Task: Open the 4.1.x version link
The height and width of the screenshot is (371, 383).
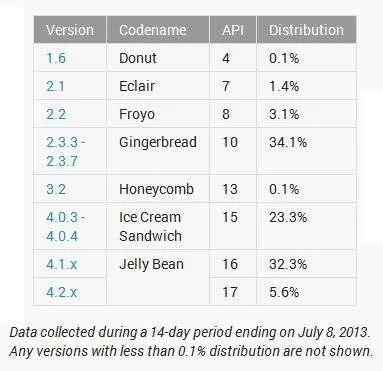Action: coord(62,264)
